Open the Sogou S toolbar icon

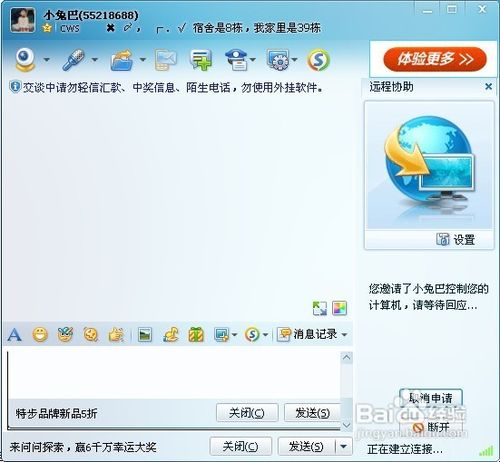tap(319, 60)
